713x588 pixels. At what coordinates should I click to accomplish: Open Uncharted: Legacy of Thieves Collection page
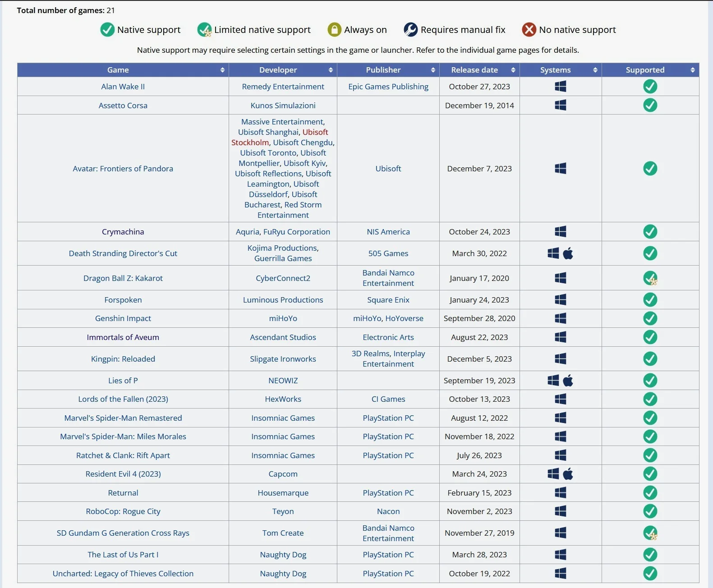pyautogui.click(x=123, y=574)
